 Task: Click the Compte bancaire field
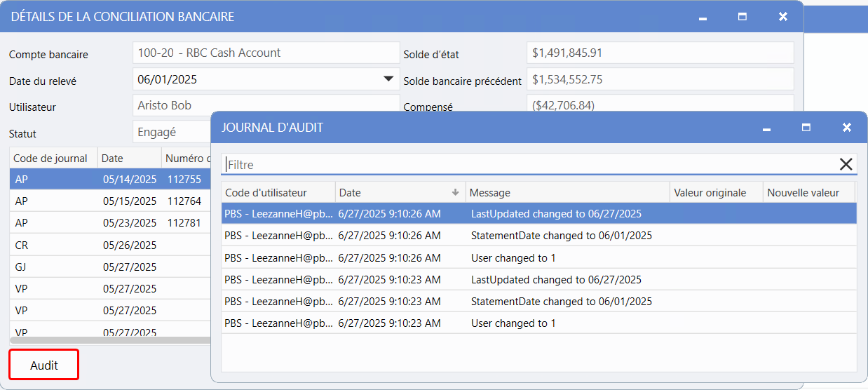click(266, 53)
